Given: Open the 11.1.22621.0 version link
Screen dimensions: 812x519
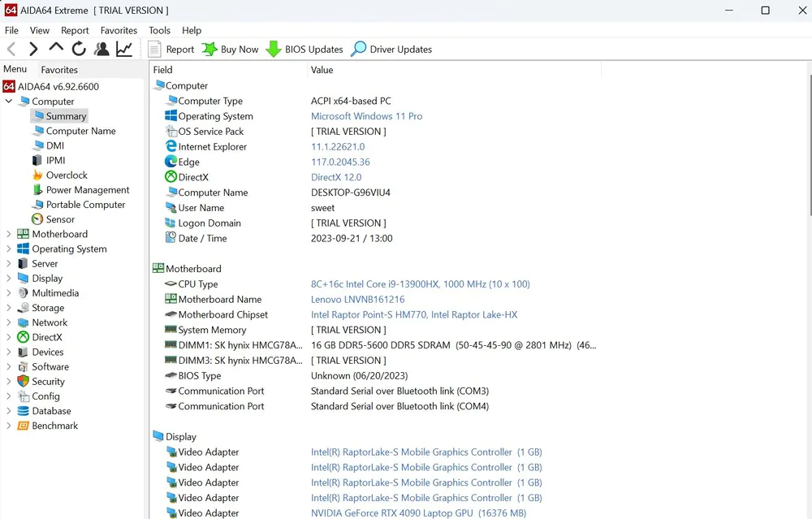Looking at the screenshot, I should 338,146.
